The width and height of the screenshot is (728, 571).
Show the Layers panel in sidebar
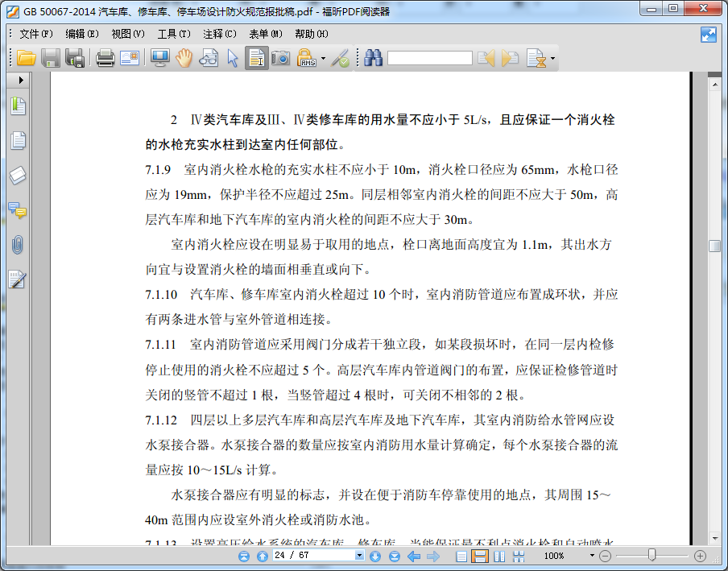pyautogui.click(x=18, y=176)
